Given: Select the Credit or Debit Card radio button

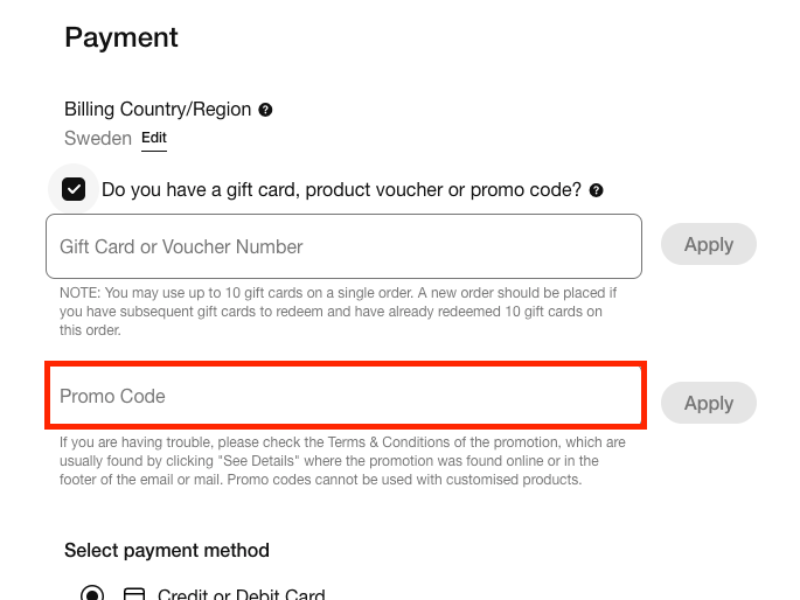Looking at the screenshot, I should pos(92,594).
